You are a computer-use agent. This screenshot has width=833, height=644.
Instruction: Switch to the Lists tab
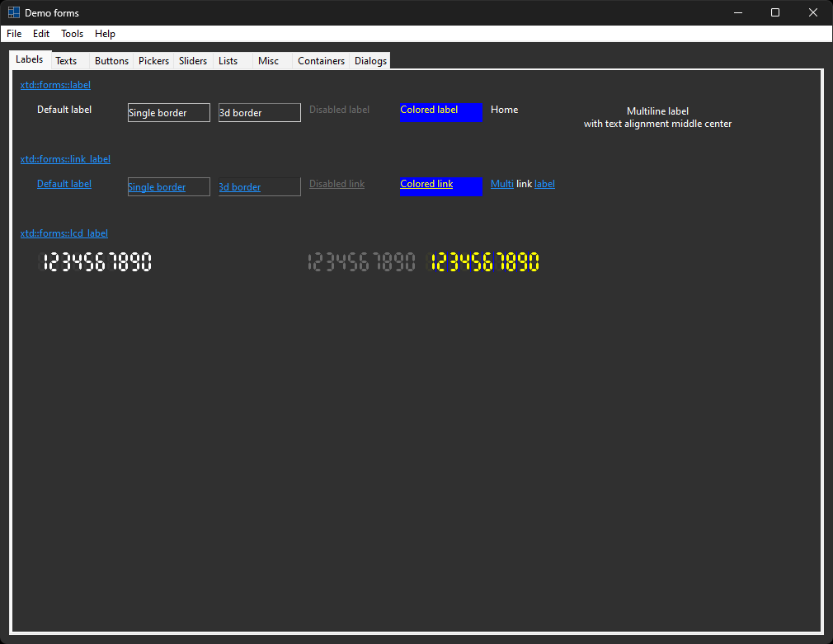pyautogui.click(x=228, y=61)
